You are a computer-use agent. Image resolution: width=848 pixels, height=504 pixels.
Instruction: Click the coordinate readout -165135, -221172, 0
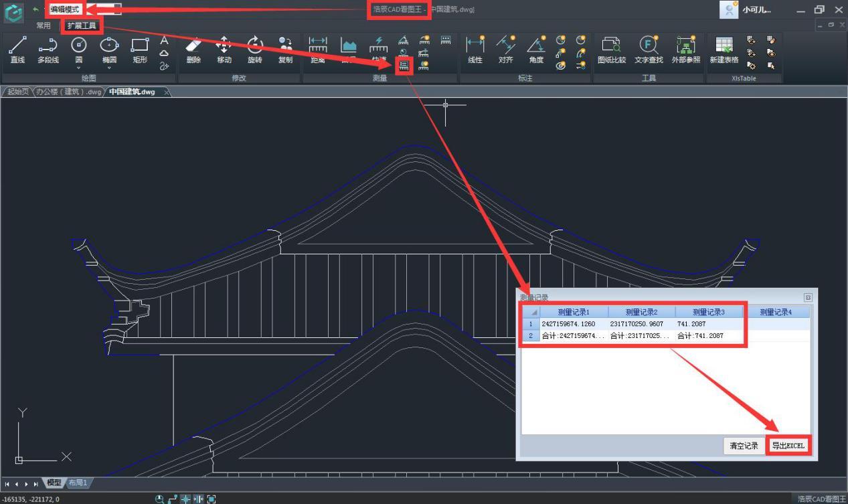pyautogui.click(x=30, y=499)
